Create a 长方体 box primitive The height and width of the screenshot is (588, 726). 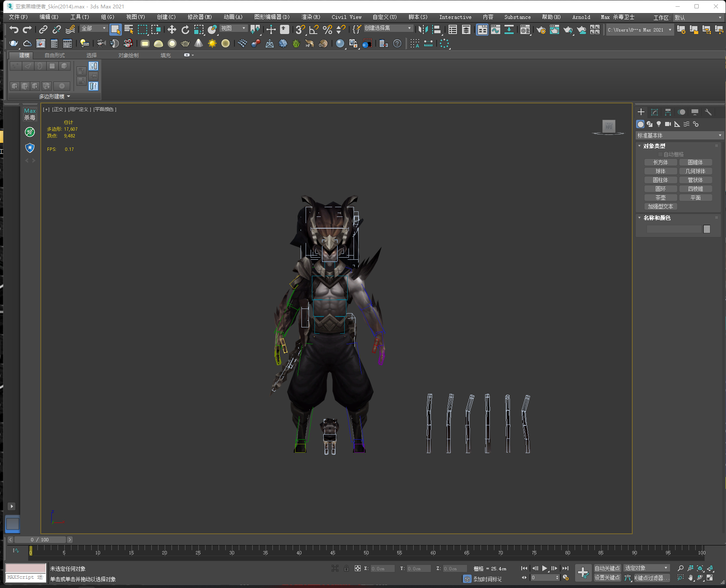660,162
